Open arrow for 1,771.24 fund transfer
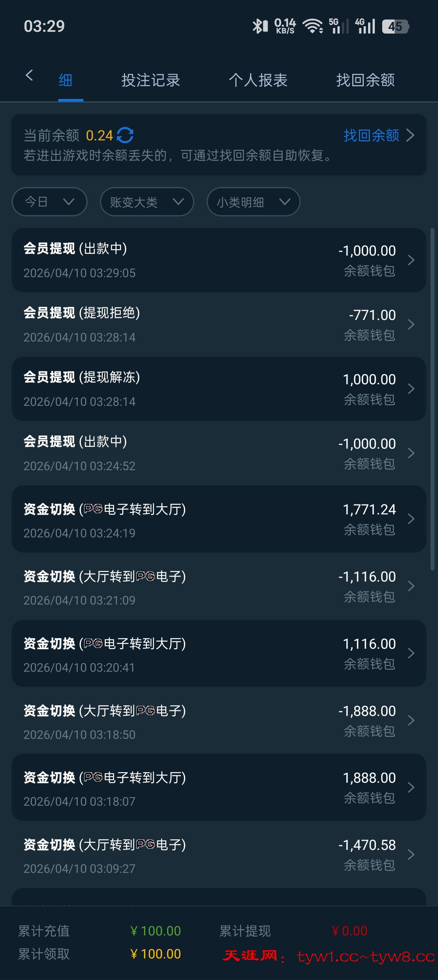Screen dimensions: 438x980 (x=411, y=519)
